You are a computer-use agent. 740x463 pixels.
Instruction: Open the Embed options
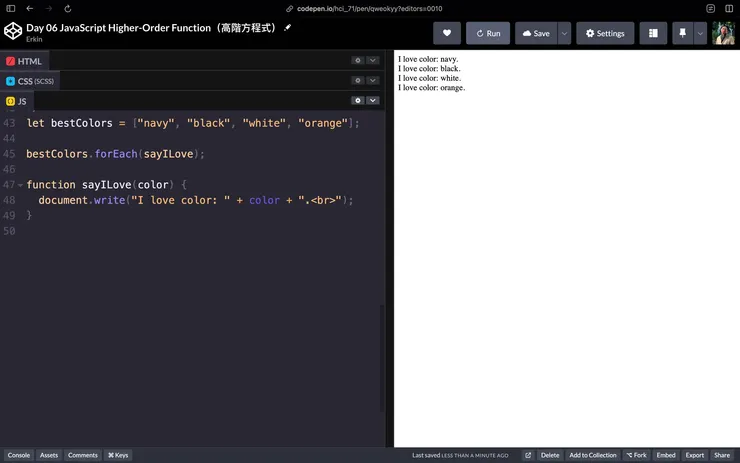[666, 455]
